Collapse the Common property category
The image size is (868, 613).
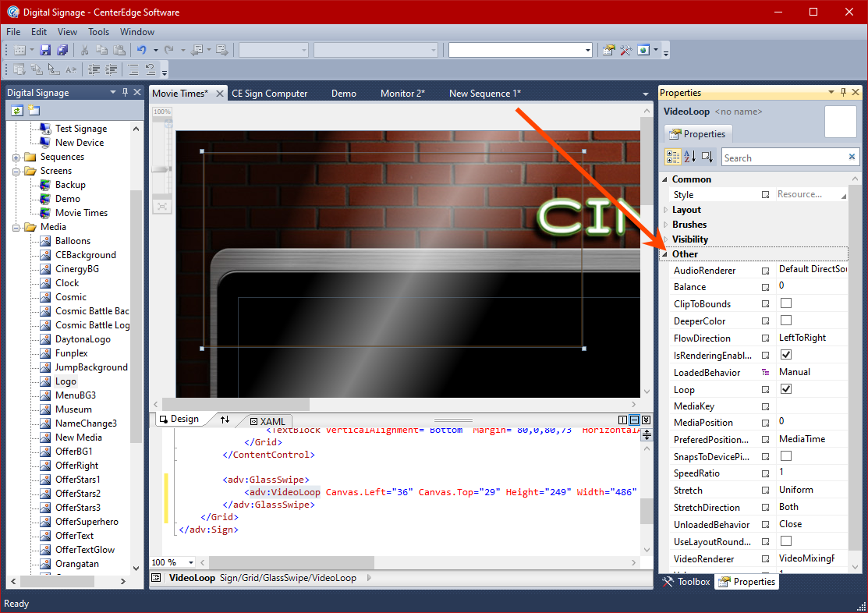[664, 179]
